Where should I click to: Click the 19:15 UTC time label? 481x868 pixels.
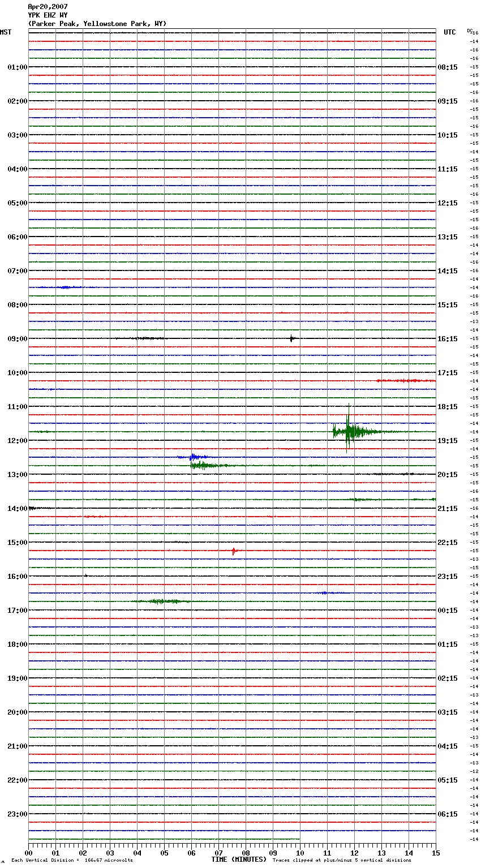tap(448, 441)
